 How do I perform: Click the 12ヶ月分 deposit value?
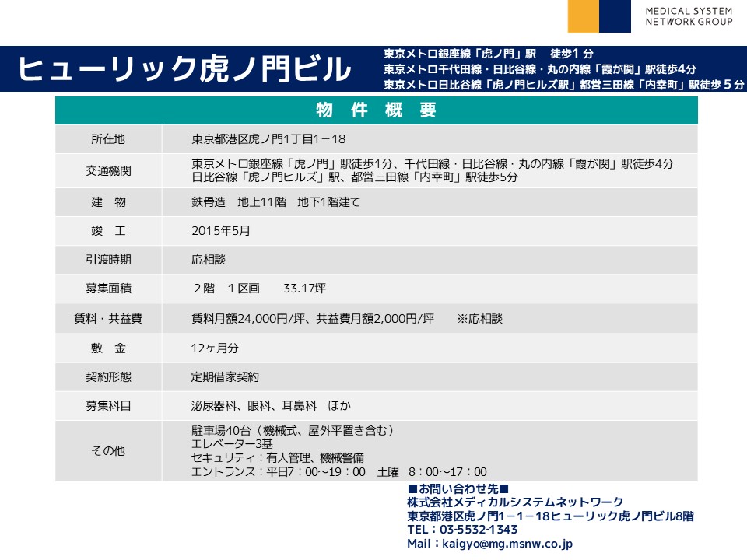pyautogui.click(x=215, y=348)
